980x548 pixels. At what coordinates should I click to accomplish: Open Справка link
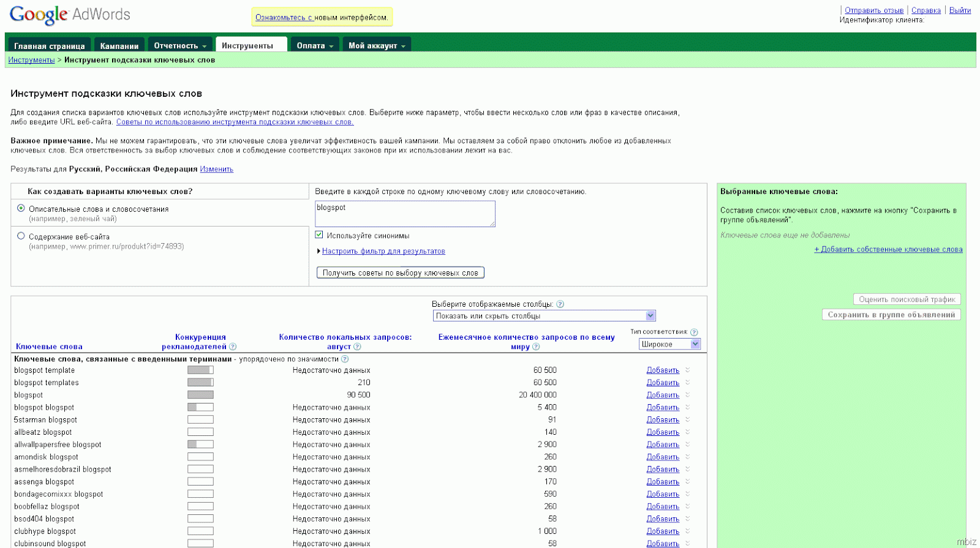click(926, 10)
